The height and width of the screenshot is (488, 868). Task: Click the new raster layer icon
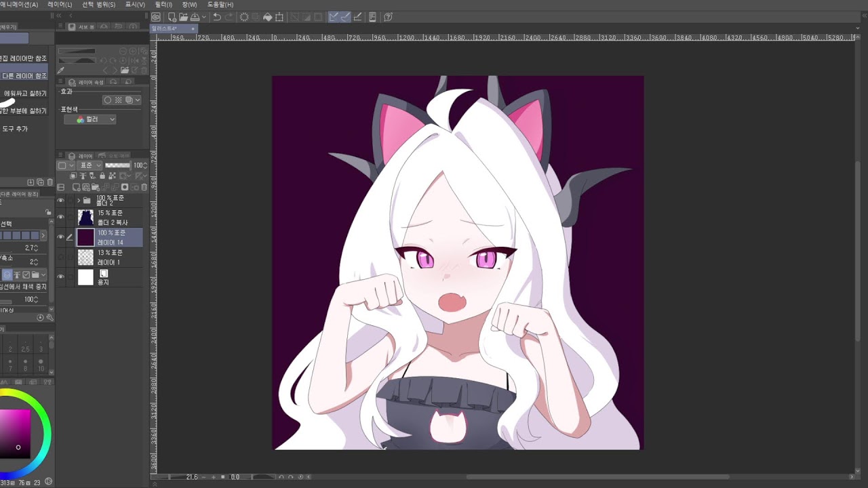(x=76, y=187)
